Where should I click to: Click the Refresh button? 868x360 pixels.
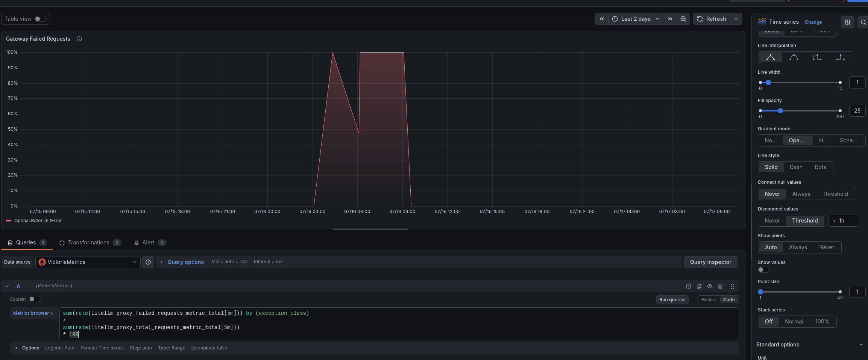point(712,19)
